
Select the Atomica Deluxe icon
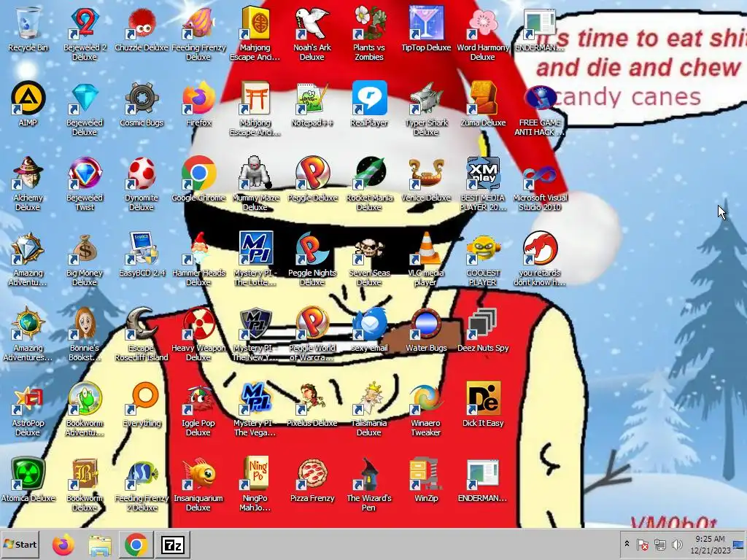(x=28, y=481)
